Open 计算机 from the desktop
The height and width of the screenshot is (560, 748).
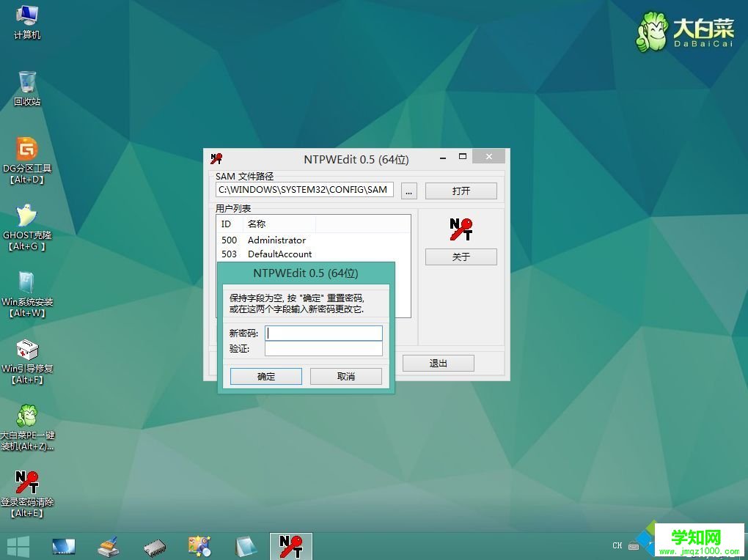[27, 15]
